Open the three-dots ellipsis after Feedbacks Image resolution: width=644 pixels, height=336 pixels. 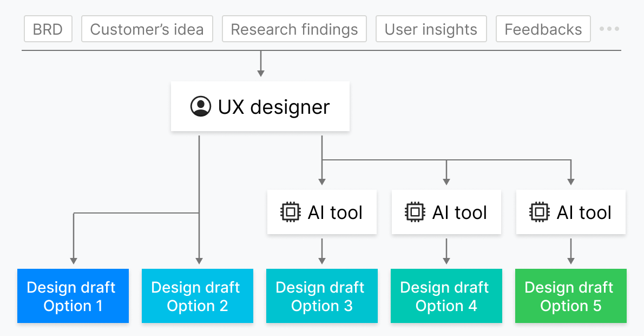609,29
